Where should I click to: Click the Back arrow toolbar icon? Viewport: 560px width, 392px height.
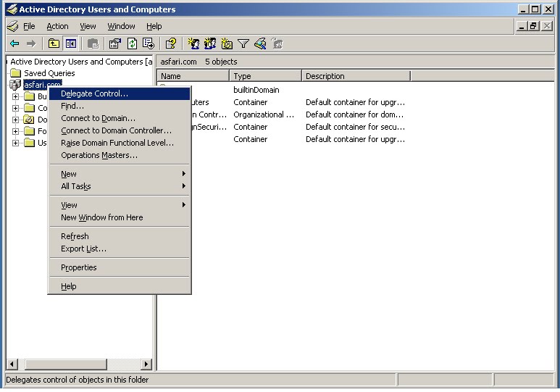(14, 43)
